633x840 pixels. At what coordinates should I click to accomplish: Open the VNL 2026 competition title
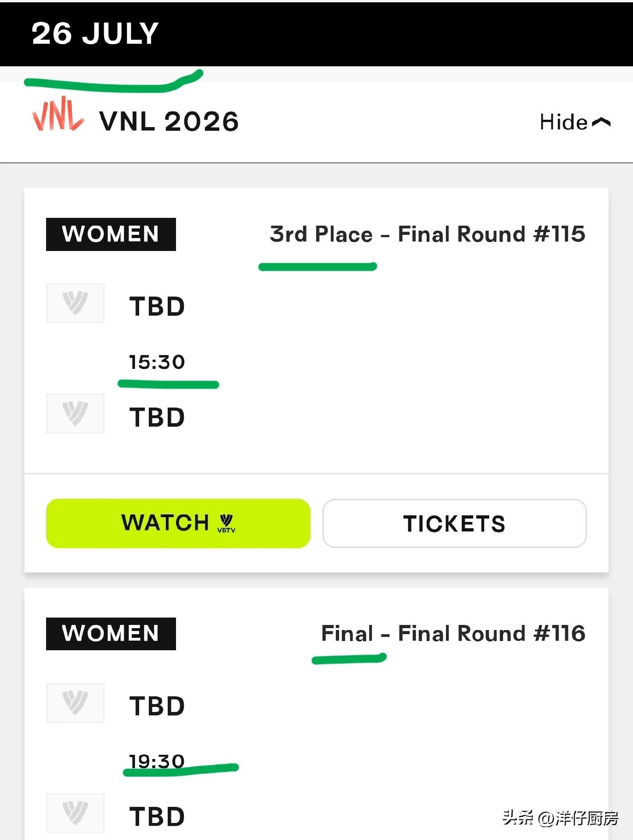[x=169, y=122]
